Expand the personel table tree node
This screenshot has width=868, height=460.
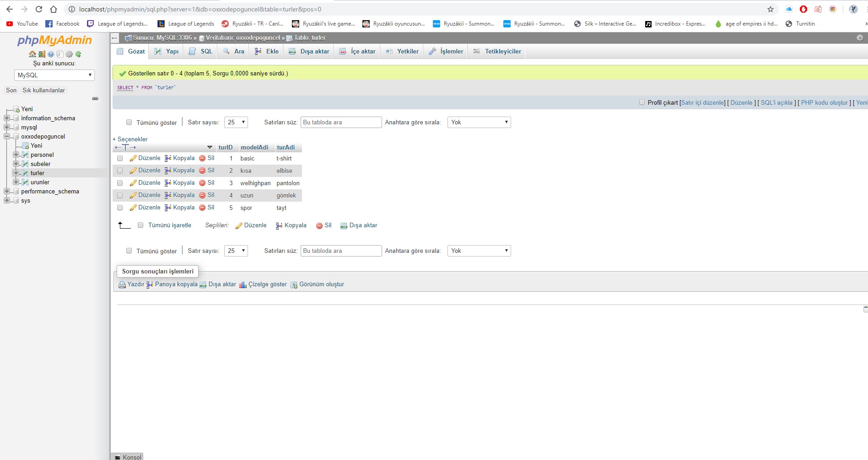pos(16,155)
